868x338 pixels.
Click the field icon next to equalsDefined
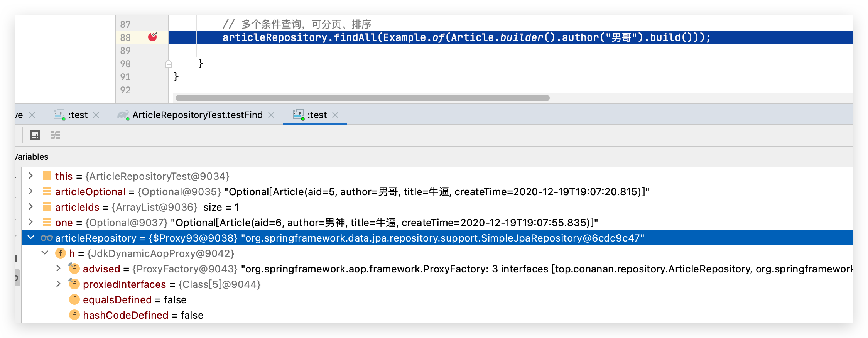click(74, 299)
